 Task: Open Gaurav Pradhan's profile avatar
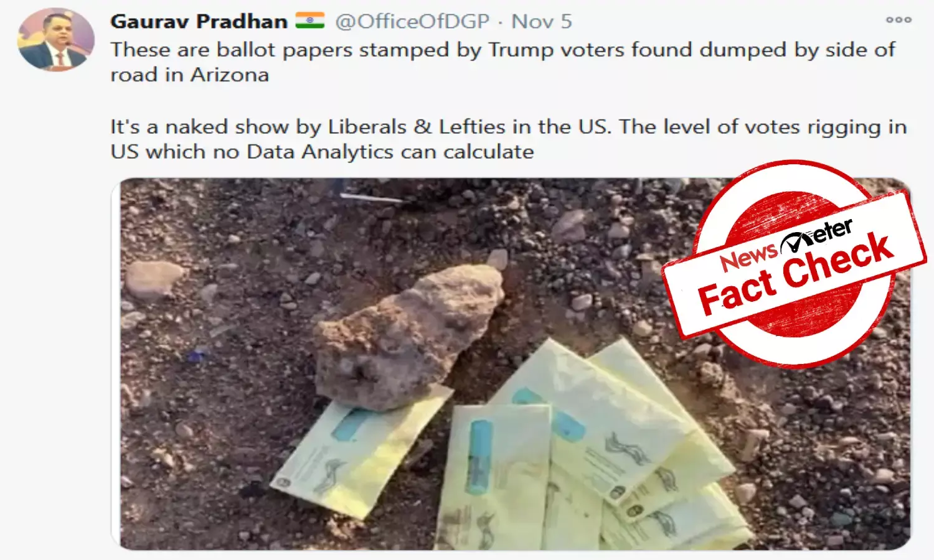[55, 39]
